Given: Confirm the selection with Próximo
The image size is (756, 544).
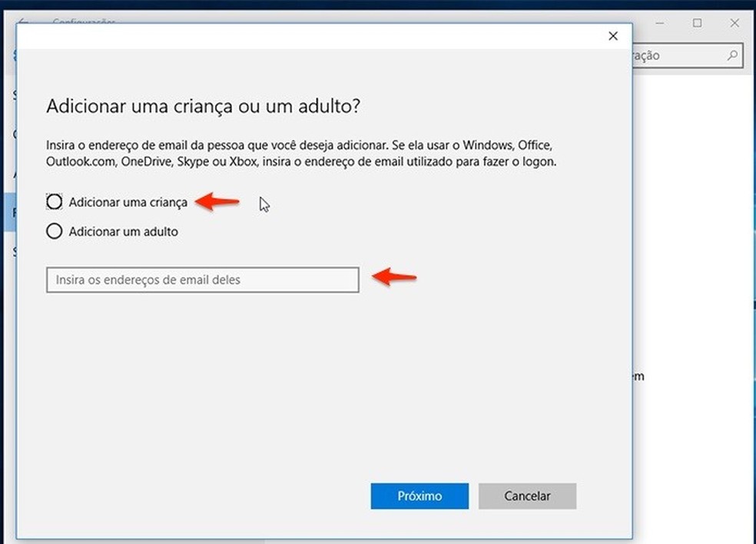Looking at the screenshot, I should coord(419,496).
